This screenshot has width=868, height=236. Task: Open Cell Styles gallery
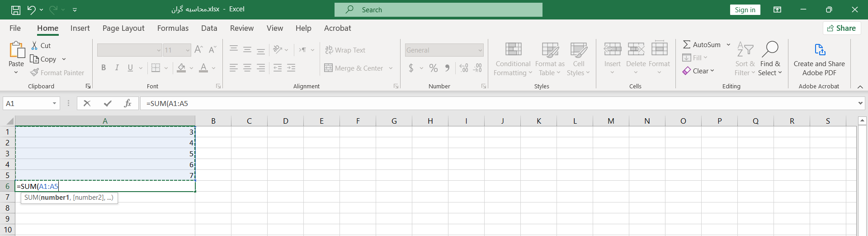[578, 59]
